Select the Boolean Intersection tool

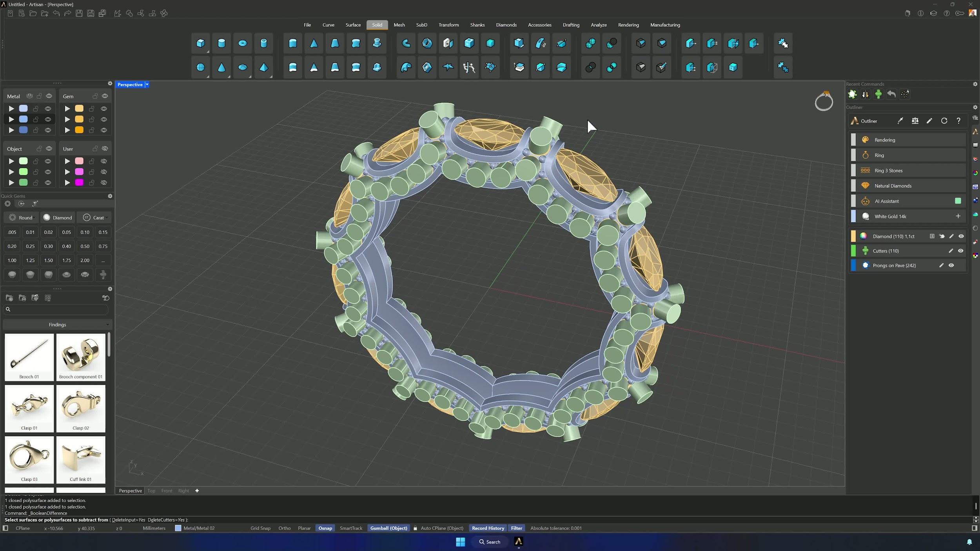pyautogui.click(x=591, y=67)
